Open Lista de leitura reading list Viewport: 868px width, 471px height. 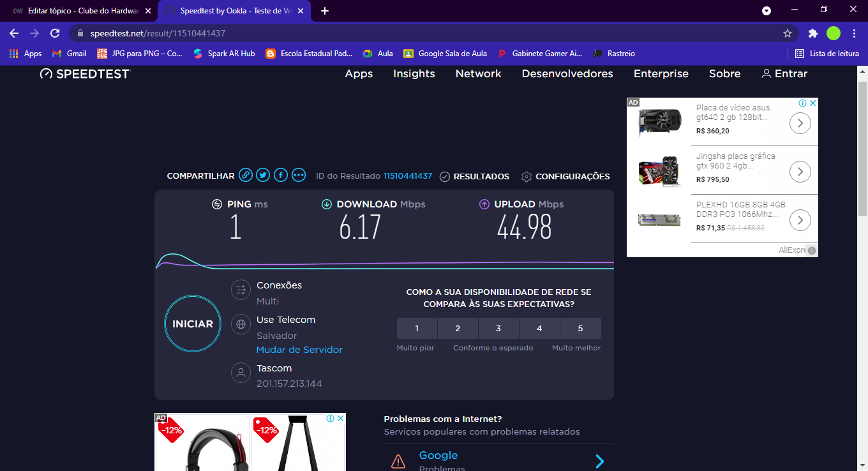[x=827, y=54]
